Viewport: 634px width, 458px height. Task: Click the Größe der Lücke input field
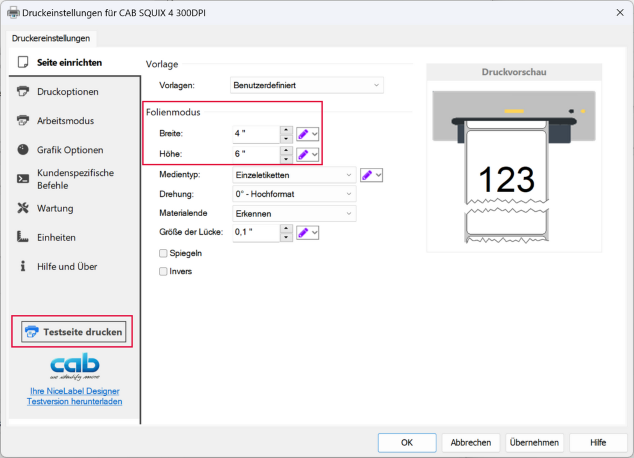coord(256,232)
